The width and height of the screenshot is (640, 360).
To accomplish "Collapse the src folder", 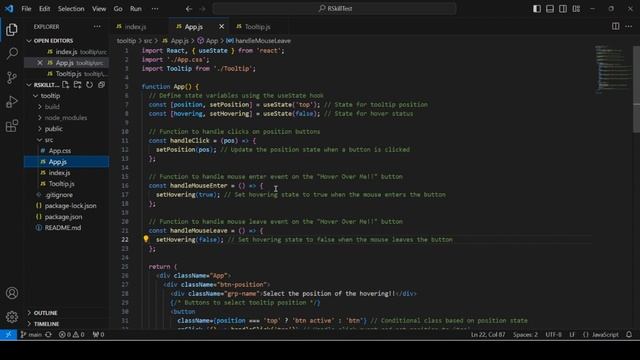I will point(67,140).
